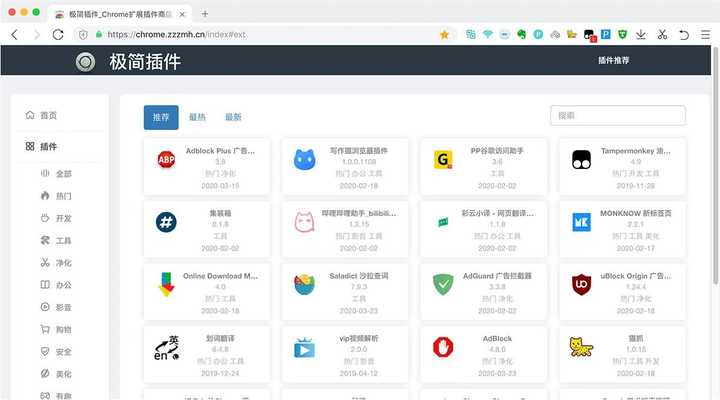This screenshot has width=720, height=400.
Task: Open uBlock Origin plugin title
Action: (636, 276)
